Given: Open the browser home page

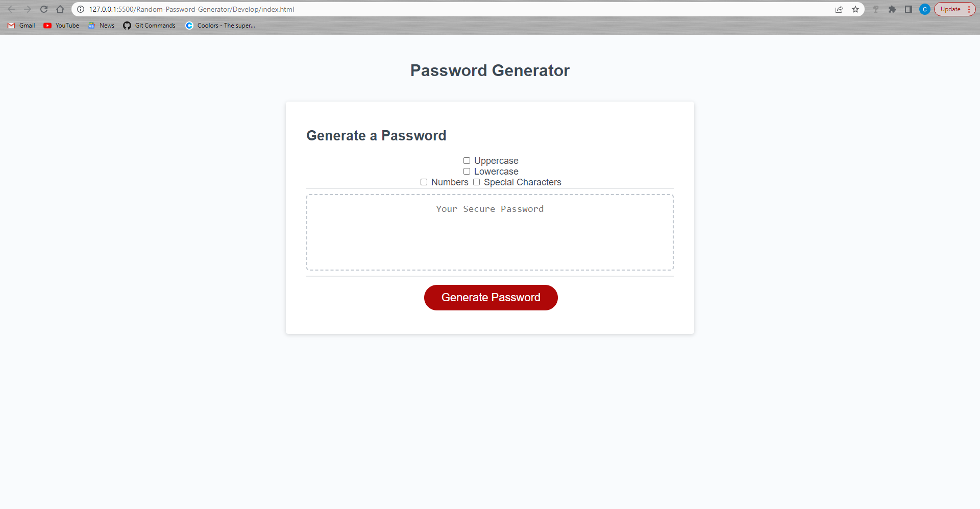Looking at the screenshot, I should 60,9.
